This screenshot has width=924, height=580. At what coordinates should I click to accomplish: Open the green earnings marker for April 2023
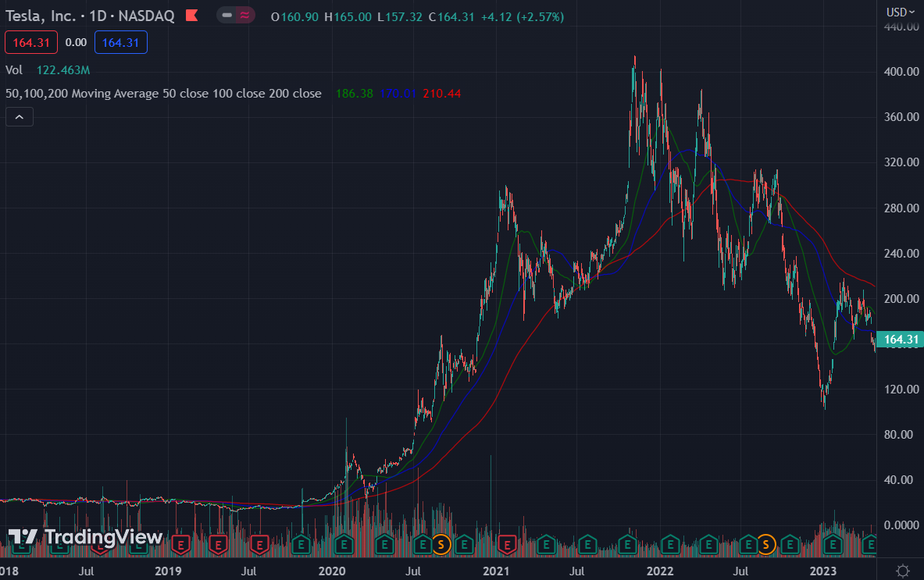(x=869, y=545)
